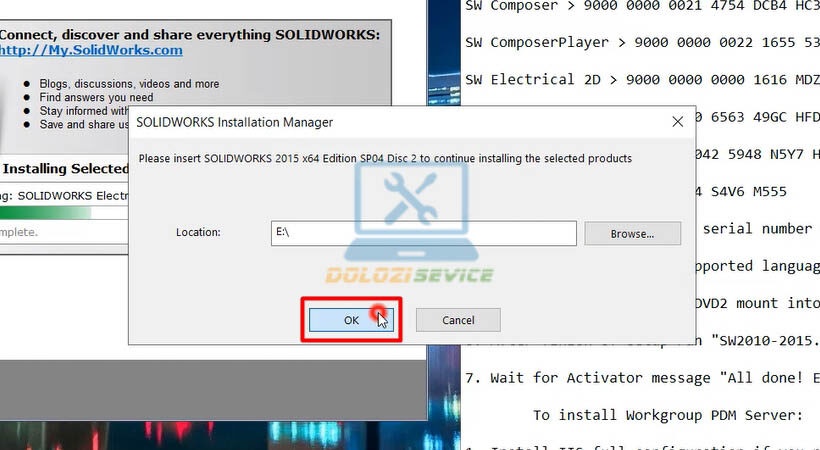Click the 'Please insert SOLIDWORKS 2015' message text
This screenshot has height=450, width=820.
[x=384, y=158]
